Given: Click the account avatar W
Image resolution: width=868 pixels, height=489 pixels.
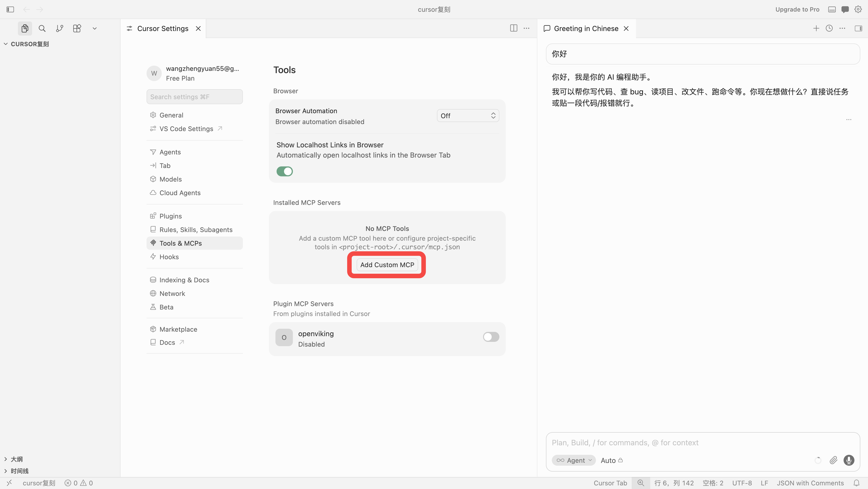Looking at the screenshot, I should click(154, 73).
